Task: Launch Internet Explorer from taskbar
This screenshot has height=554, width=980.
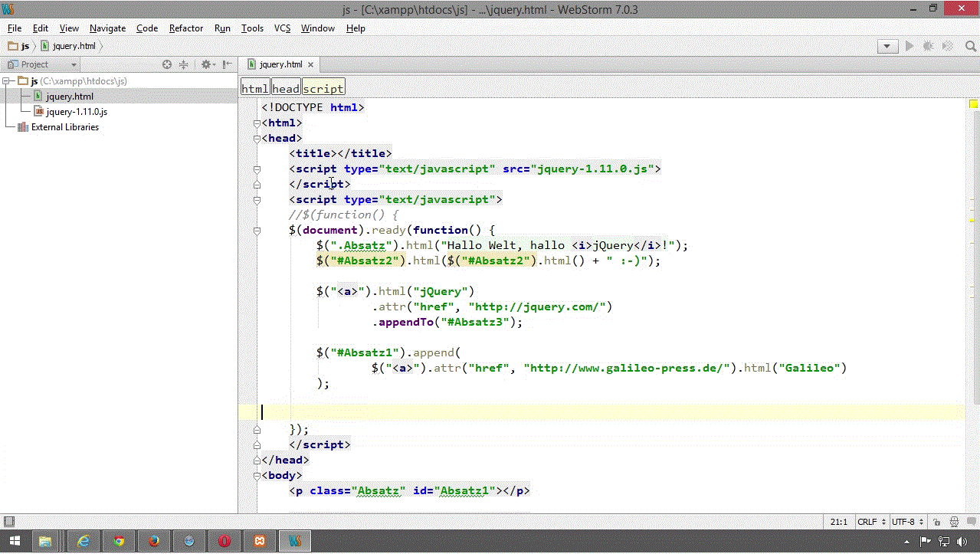Action: pos(83,542)
